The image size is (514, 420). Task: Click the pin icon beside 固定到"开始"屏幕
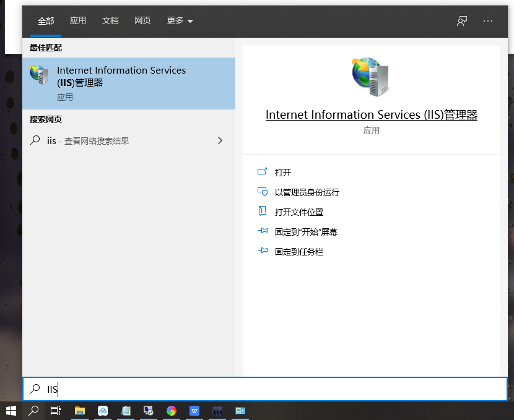click(x=263, y=231)
